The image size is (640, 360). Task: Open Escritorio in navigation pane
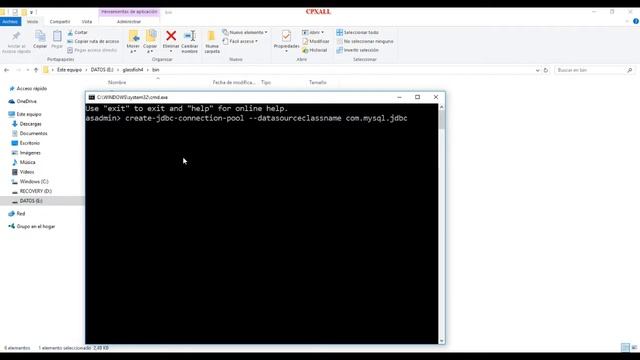(26, 143)
